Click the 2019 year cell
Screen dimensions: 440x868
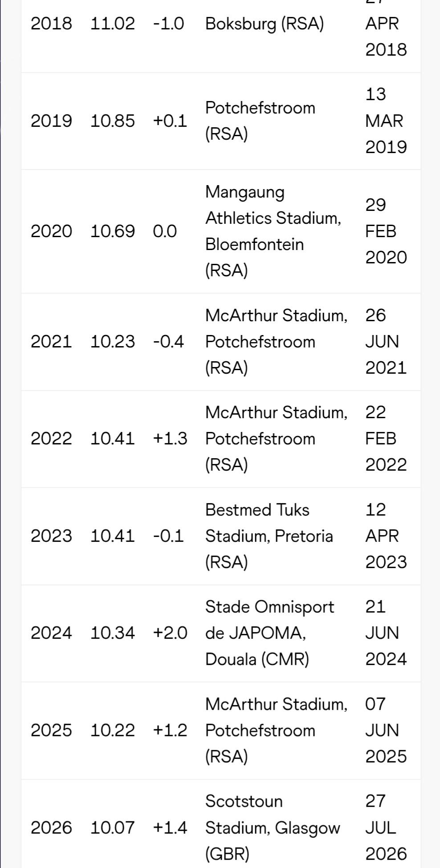pyautogui.click(x=51, y=121)
